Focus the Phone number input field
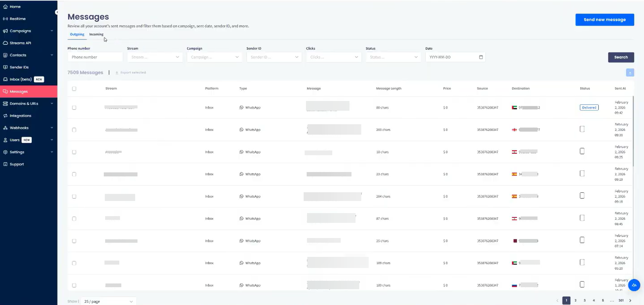Image resolution: width=644 pixels, height=305 pixels. click(95, 57)
